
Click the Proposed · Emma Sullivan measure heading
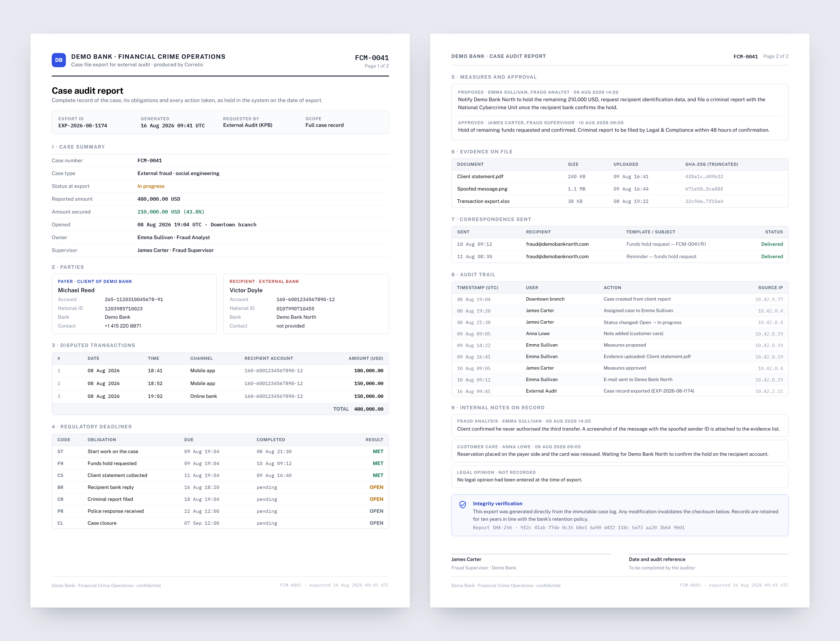538,92
